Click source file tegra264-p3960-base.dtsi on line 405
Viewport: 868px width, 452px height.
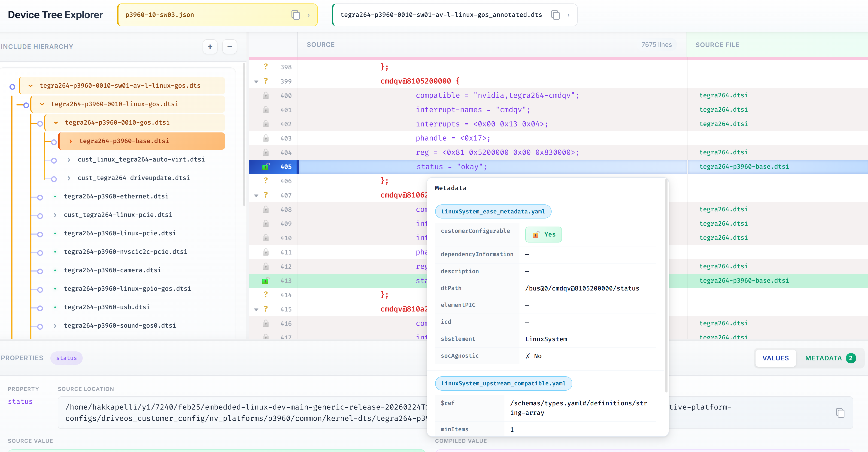tap(744, 167)
